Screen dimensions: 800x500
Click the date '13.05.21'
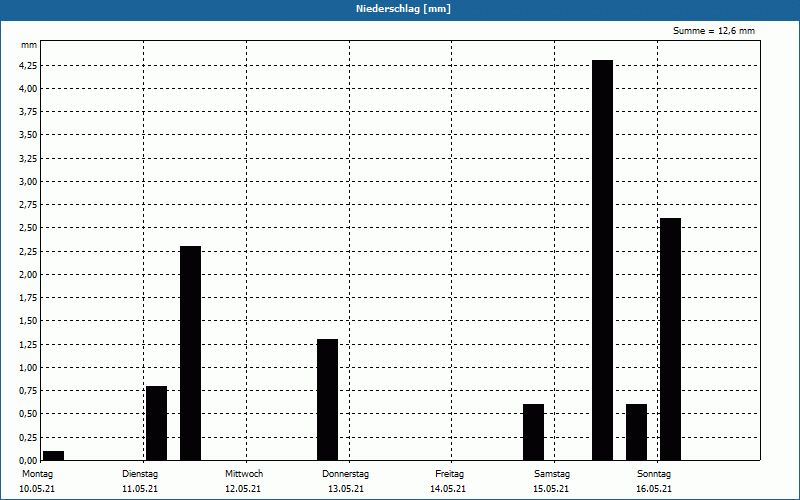point(346,489)
